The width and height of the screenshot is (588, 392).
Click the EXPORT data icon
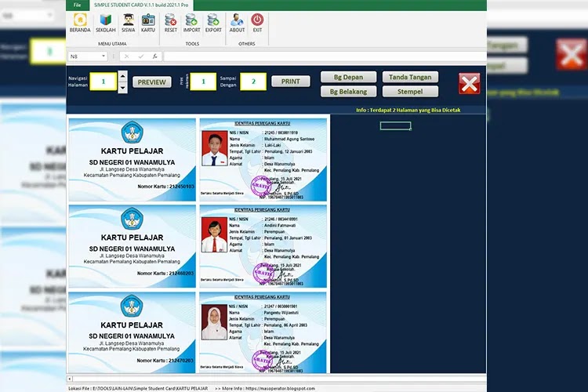tap(213, 23)
